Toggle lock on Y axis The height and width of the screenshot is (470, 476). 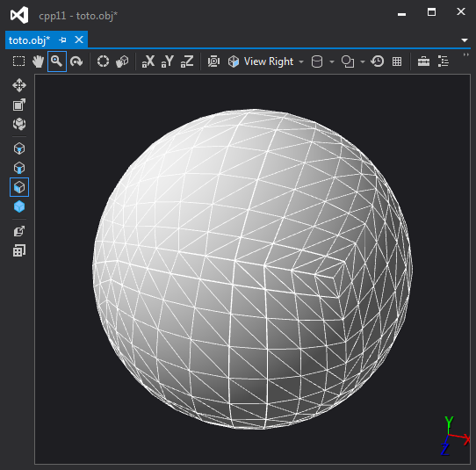tap(168, 61)
